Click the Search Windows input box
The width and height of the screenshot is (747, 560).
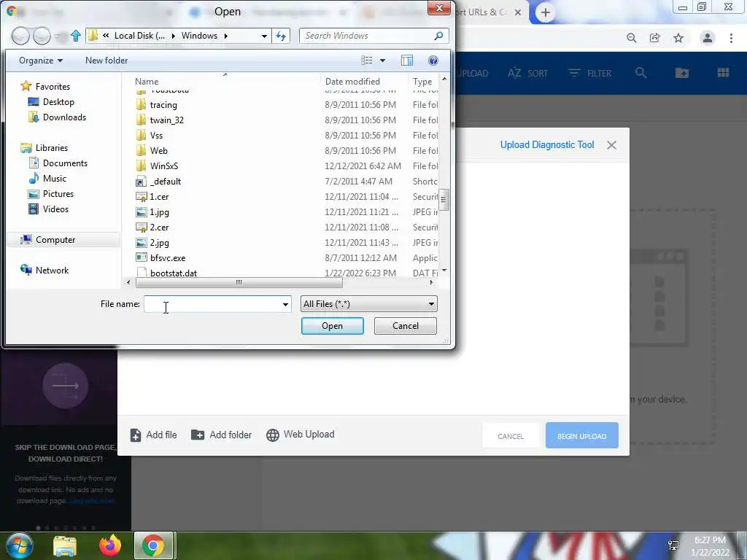[x=367, y=36]
